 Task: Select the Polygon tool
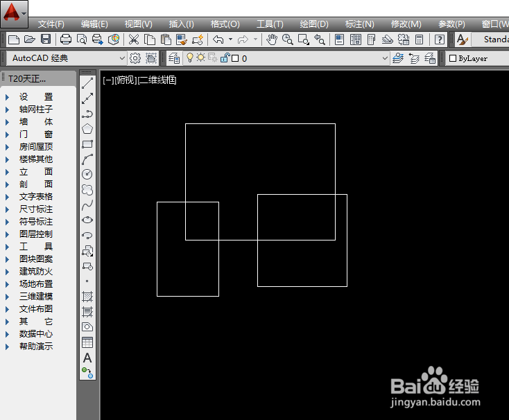coord(87,129)
